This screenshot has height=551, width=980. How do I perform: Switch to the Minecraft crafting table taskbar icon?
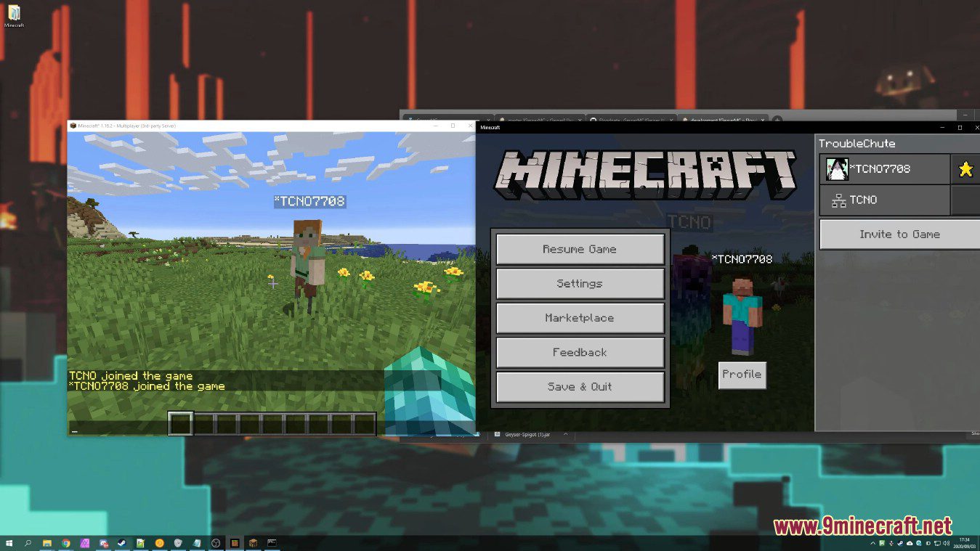click(254, 543)
